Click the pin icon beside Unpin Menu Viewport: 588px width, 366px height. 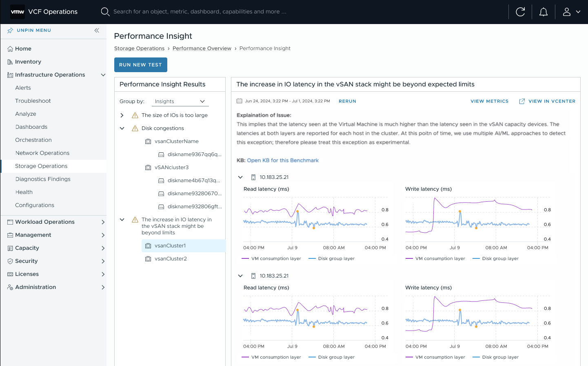tap(10, 31)
